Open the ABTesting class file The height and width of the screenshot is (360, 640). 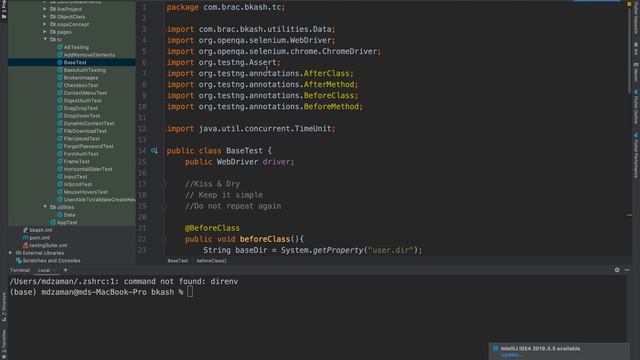click(x=76, y=47)
